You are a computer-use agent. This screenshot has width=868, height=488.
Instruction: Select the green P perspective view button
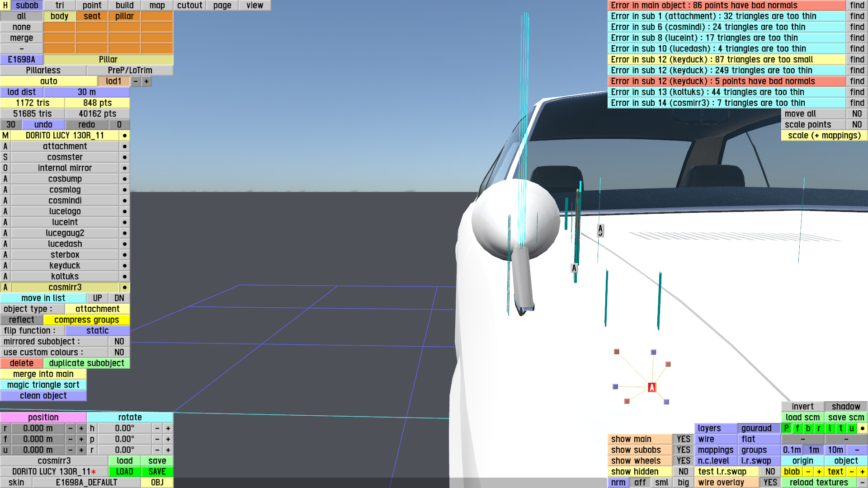coord(786,428)
